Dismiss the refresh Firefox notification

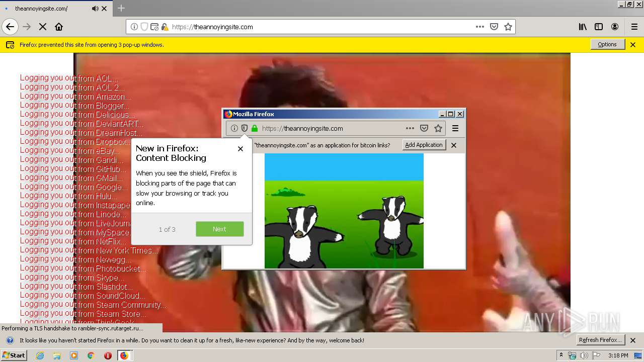pyautogui.click(x=633, y=340)
